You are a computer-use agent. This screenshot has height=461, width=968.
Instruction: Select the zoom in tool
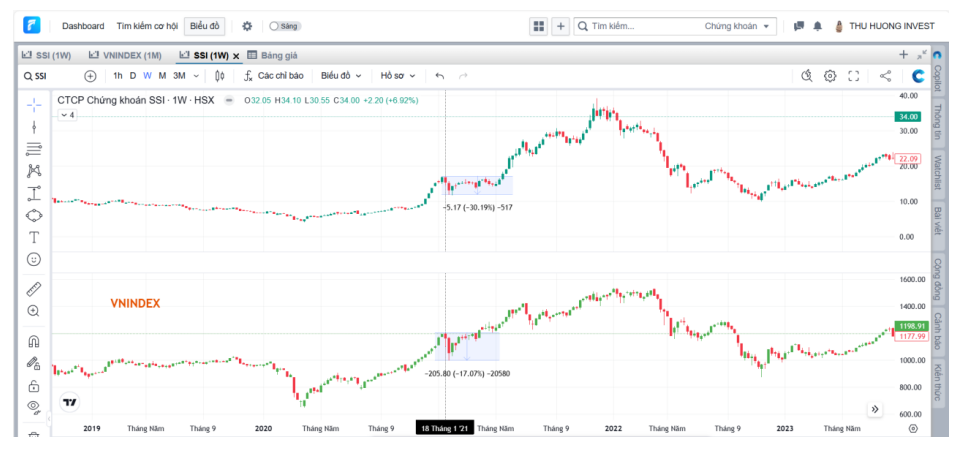coord(34,311)
